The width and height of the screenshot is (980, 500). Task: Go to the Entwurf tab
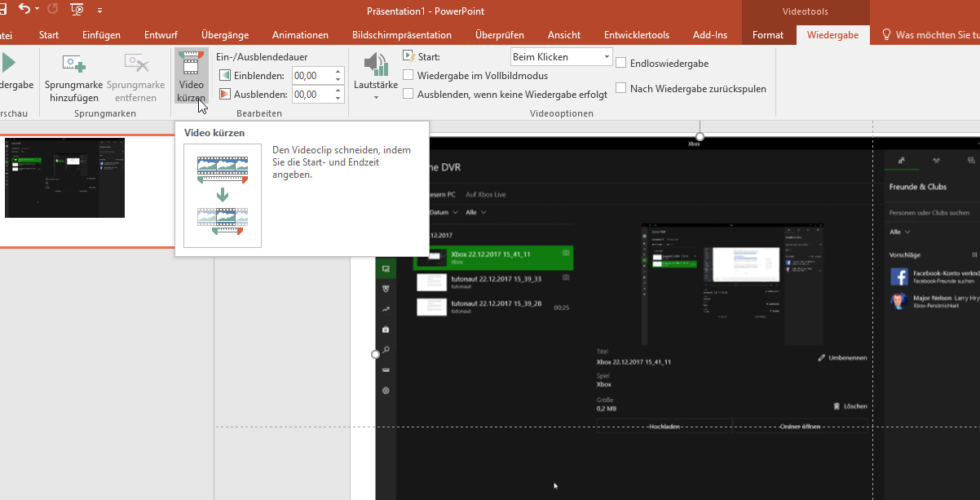161,35
